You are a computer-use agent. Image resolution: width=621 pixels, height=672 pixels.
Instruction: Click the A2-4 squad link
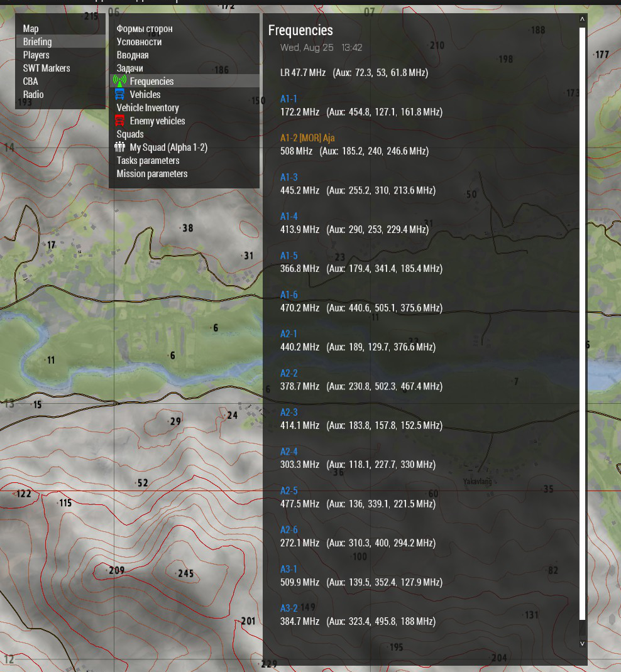(x=289, y=452)
